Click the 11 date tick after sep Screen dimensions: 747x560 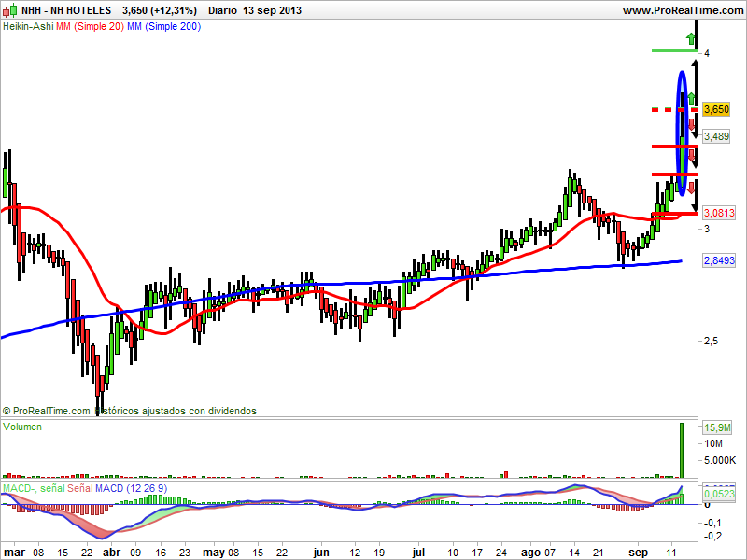671,553
